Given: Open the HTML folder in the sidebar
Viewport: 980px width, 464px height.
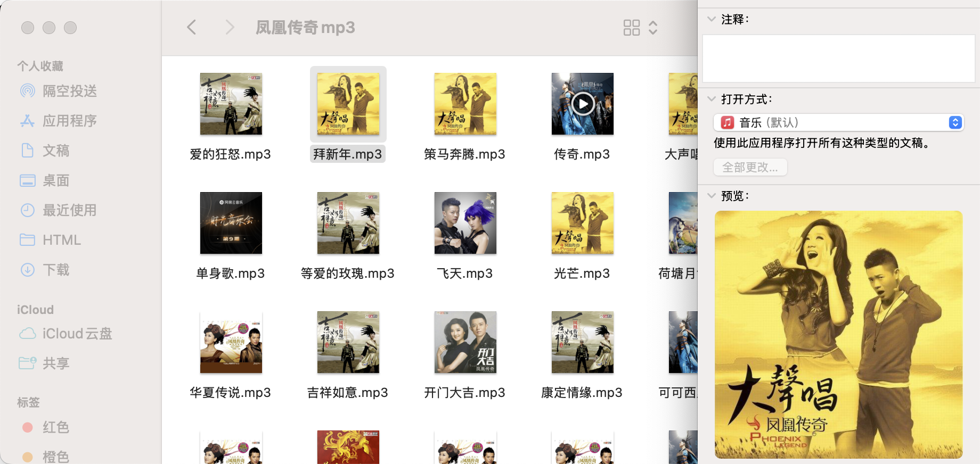Looking at the screenshot, I should tap(50, 240).
